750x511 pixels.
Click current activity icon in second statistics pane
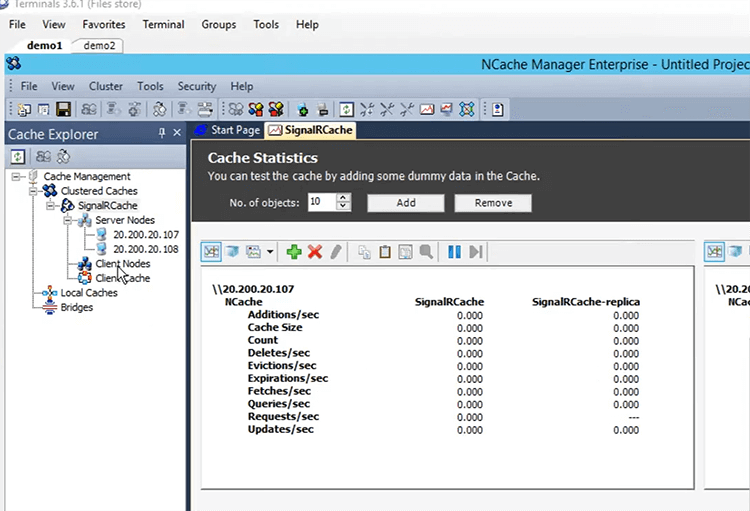click(x=714, y=252)
